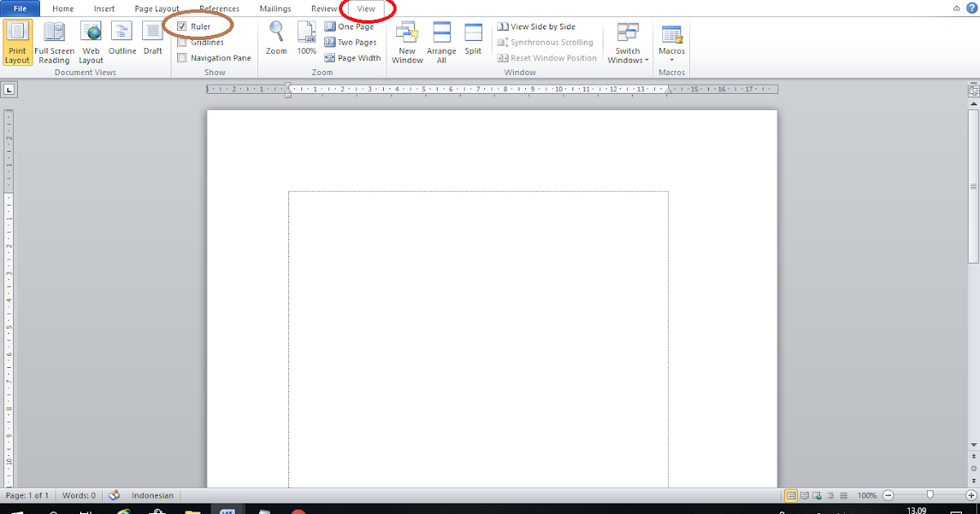This screenshot has height=514, width=980.
Task: Enable the Gridlines checkbox
Action: pyautogui.click(x=183, y=42)
